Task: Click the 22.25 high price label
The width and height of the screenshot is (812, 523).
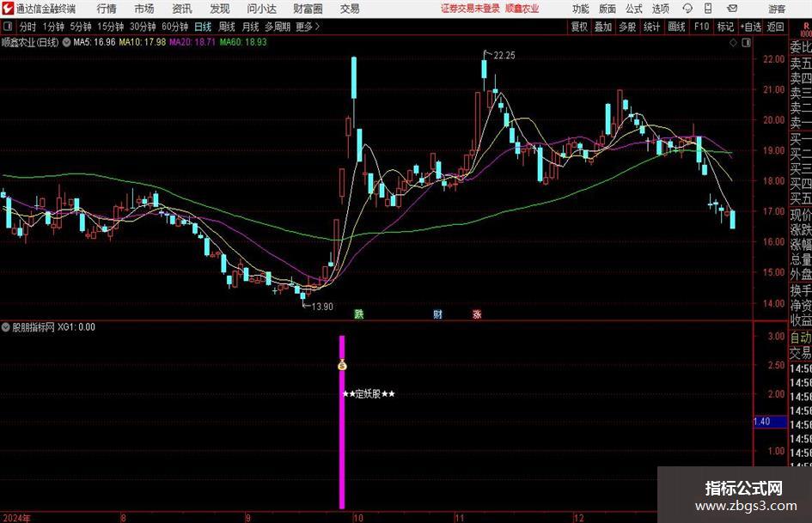Action: click(x=504, y=56)
